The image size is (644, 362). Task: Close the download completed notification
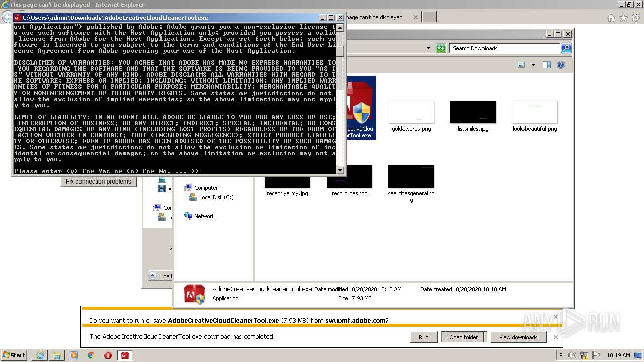(x=556, y=337)
